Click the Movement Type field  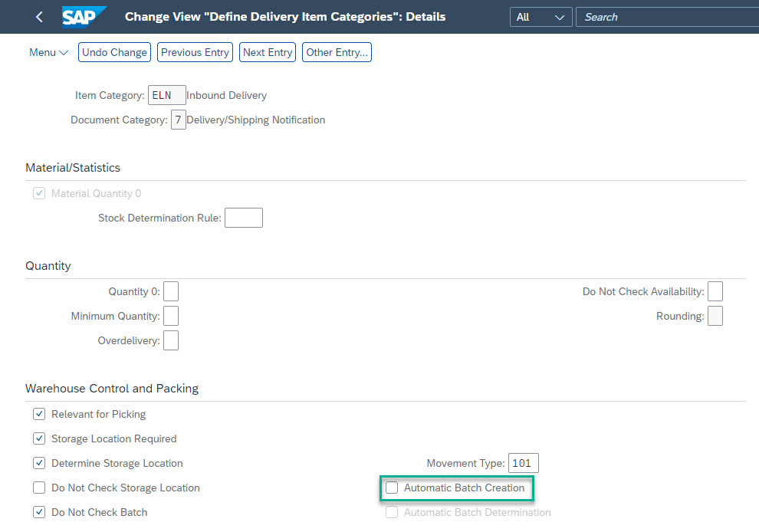[524, 463]
